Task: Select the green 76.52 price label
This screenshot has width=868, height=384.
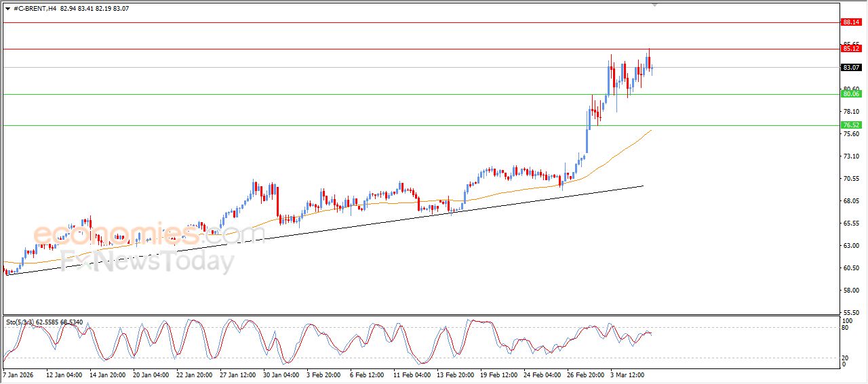Action: pos(851,125)
